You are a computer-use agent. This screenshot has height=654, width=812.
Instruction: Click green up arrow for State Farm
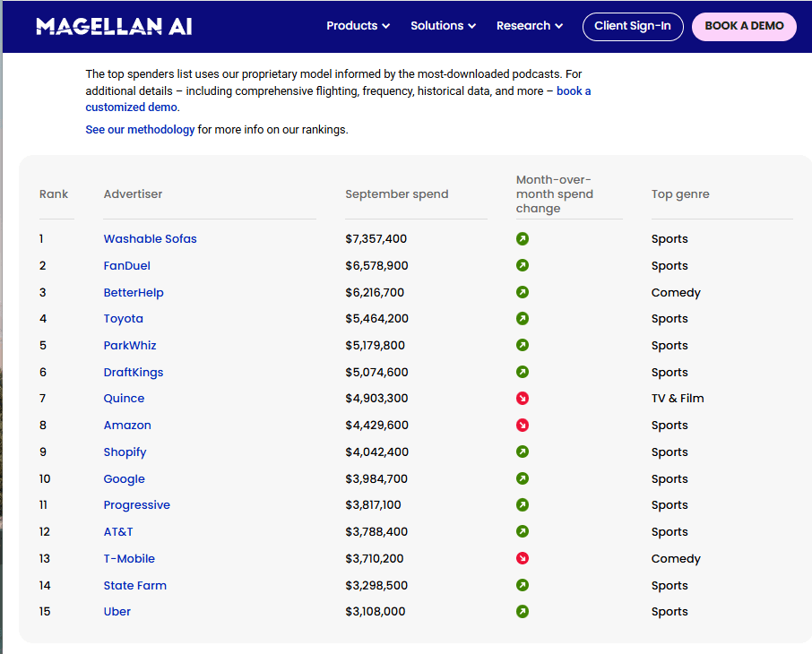click(x=523, y=585)
